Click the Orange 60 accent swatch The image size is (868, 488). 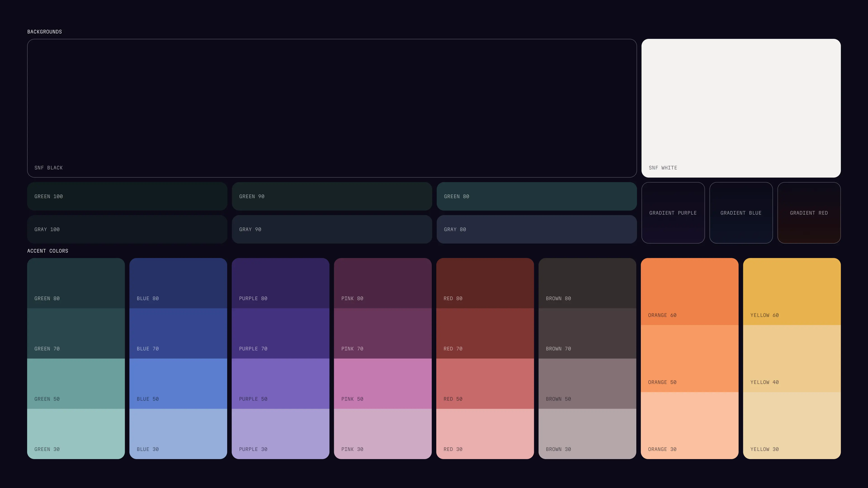[x=689, y=292]
